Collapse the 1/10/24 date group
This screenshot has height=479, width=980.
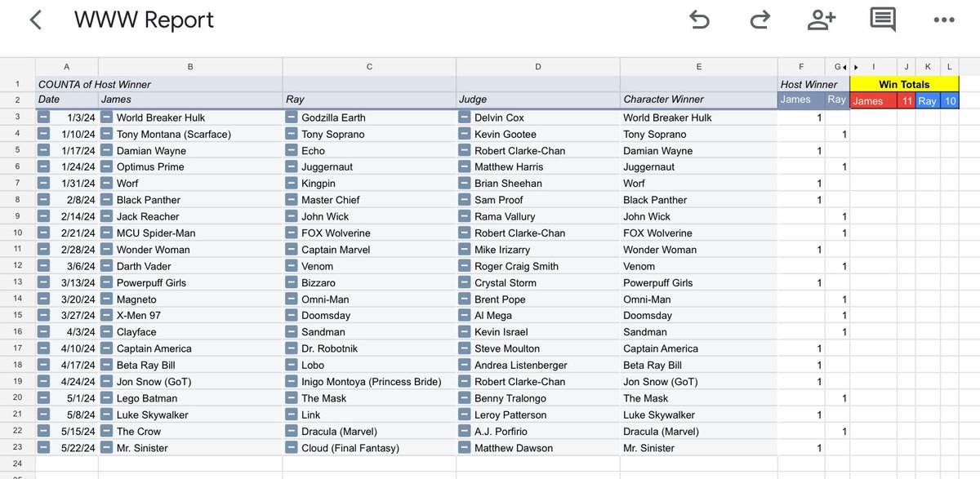coord(44,134)
